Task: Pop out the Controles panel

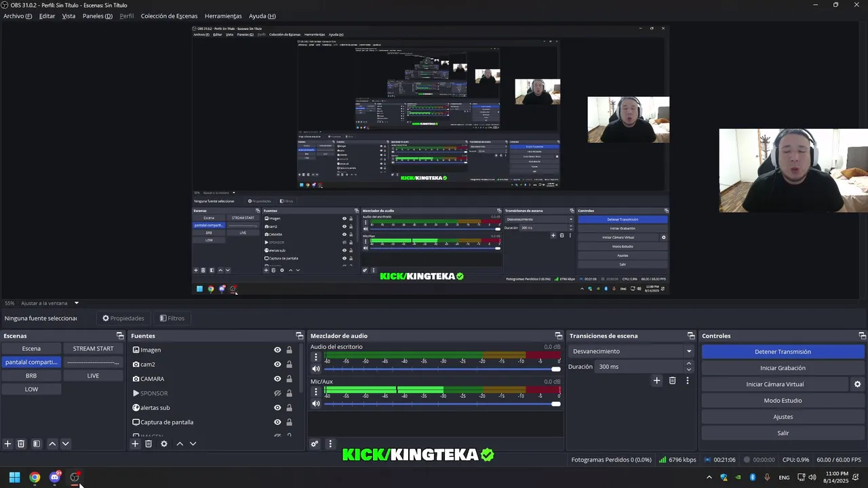Action: click(x=862, y=336)
